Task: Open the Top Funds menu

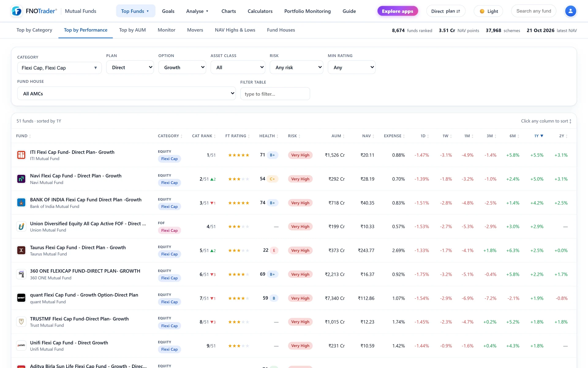Action: (135, 11)
